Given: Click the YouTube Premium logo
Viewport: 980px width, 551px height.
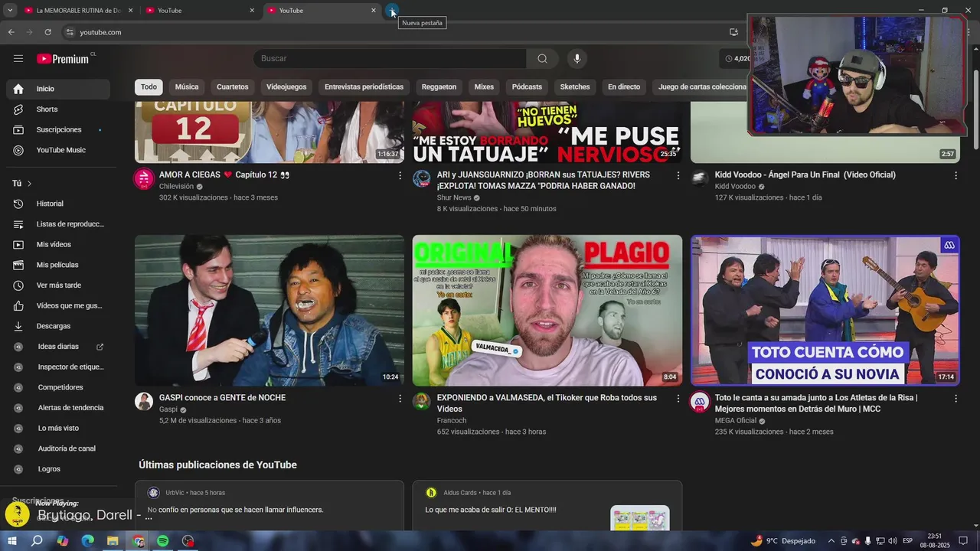Looking at the screenshot, I should pyautogui.click(x=63, y=59).
